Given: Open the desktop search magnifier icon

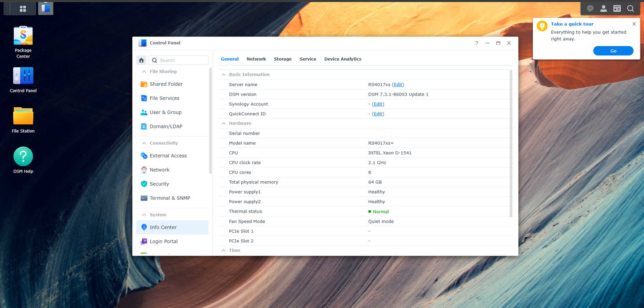Looking at the screenshot, I should point(630,8).
